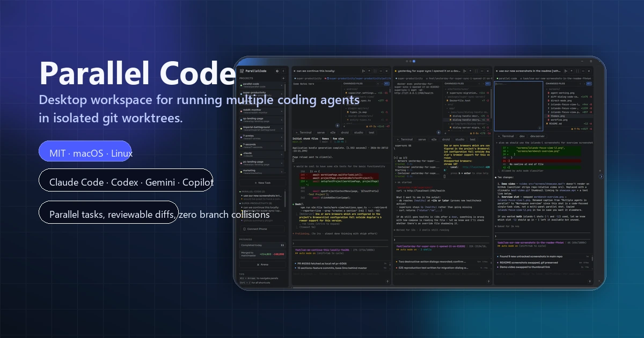
Task: Click push up-arrow icon on 'yesterday for super sync' panel
Action: coord(471,71)
